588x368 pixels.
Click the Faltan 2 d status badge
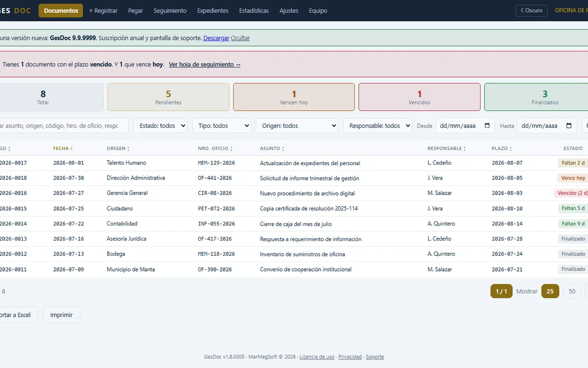[573, 163]
